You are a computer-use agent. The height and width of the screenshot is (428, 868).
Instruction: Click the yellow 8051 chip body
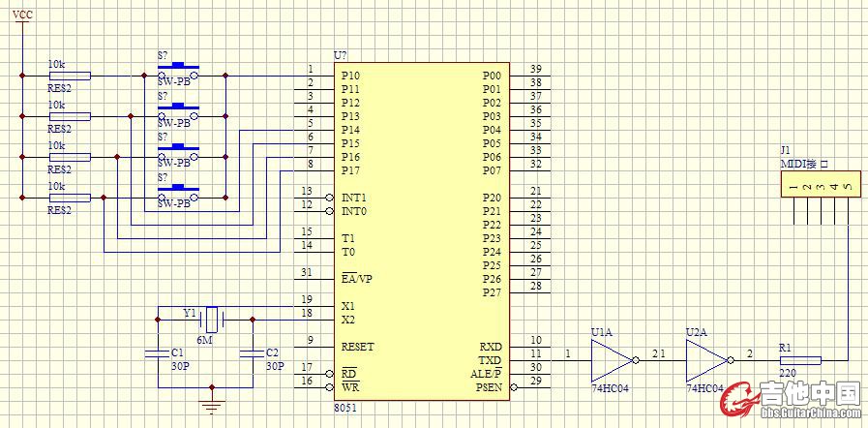[421, 231]
